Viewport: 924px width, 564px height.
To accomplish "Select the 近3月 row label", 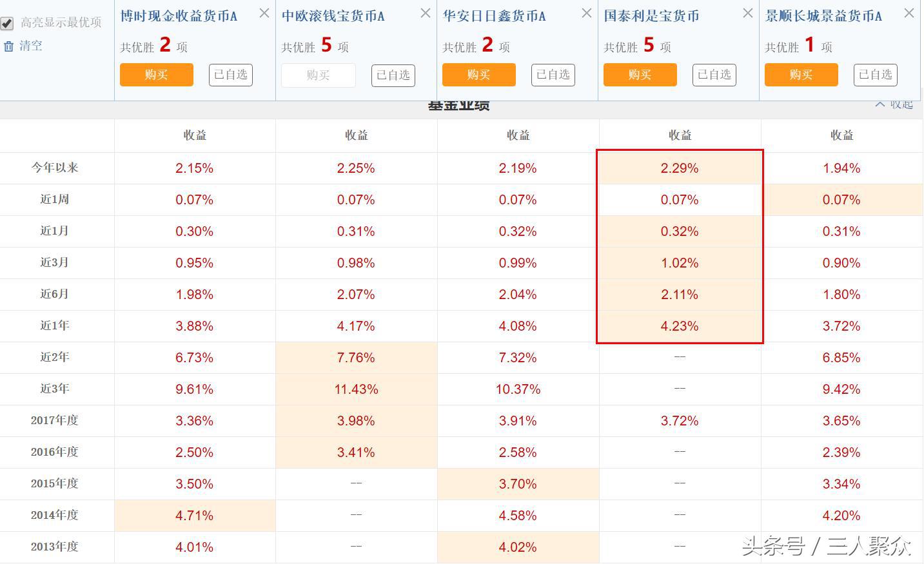I will 55,262.
